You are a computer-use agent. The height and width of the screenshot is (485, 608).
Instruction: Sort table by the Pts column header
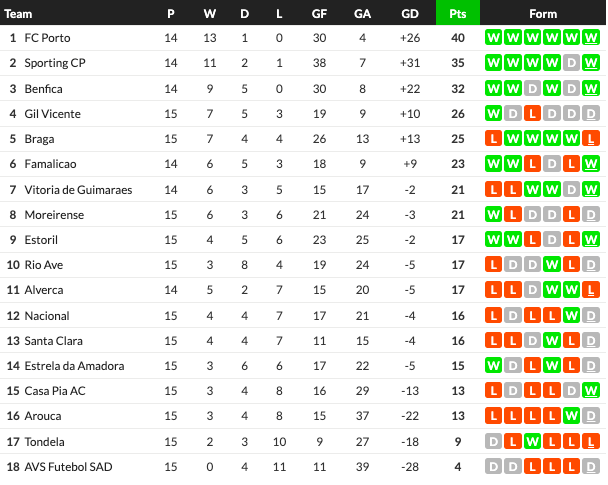pyautogui.click(x=458, y=13)
